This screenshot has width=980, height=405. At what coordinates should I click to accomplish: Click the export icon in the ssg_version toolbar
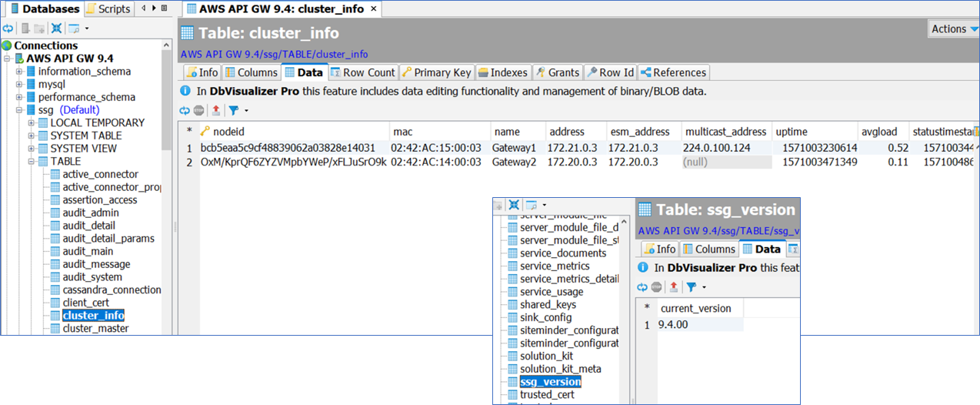674,287
